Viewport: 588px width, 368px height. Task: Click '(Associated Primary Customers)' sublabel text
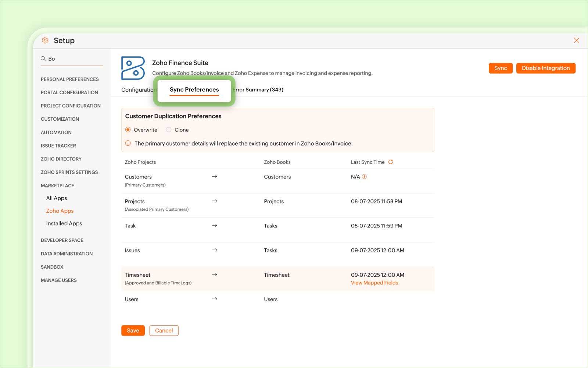tap(157, 209)
